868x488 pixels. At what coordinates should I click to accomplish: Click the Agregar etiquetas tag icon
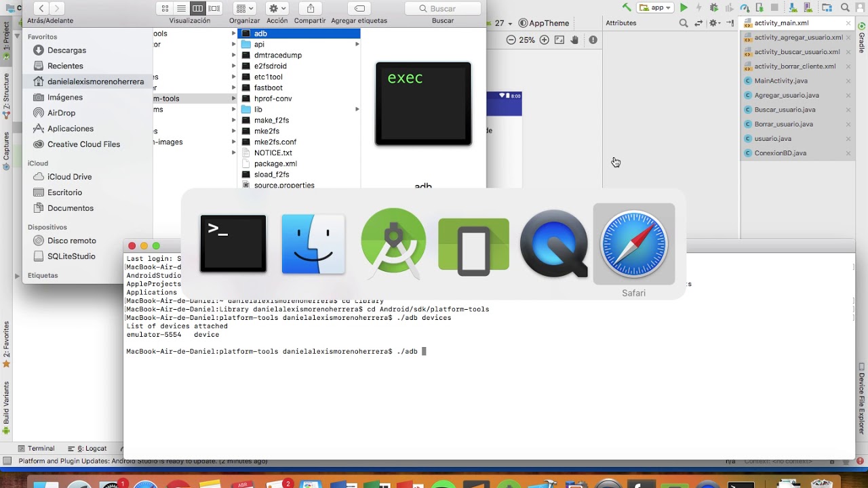(x=359, y=8)
